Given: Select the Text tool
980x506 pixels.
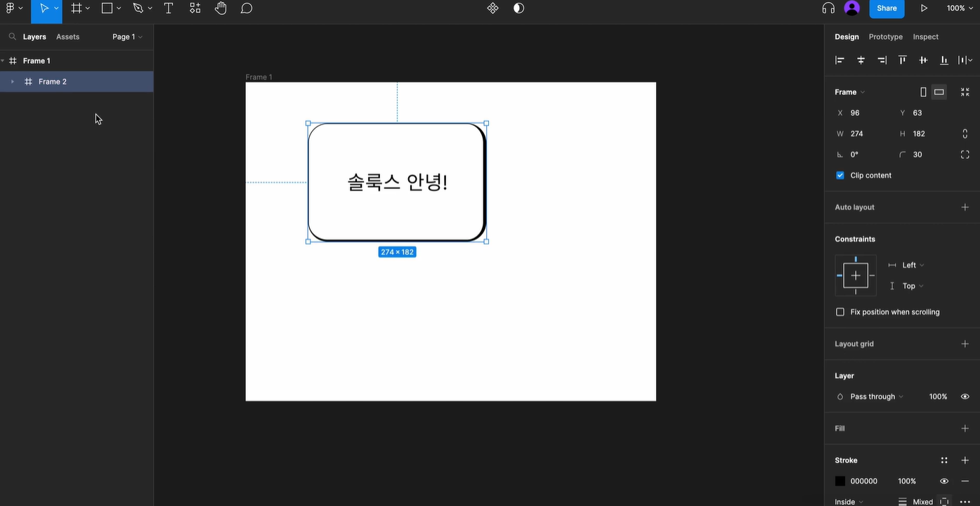Looking at the screenshot, I should pyautogui.click(x=169, y=8).
